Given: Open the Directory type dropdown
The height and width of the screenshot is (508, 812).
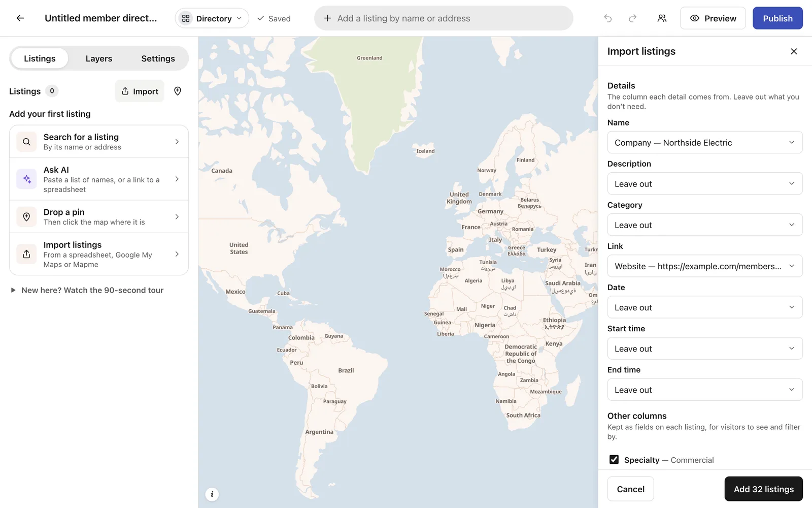Looking at the screenshot, I should coord(212,18).
